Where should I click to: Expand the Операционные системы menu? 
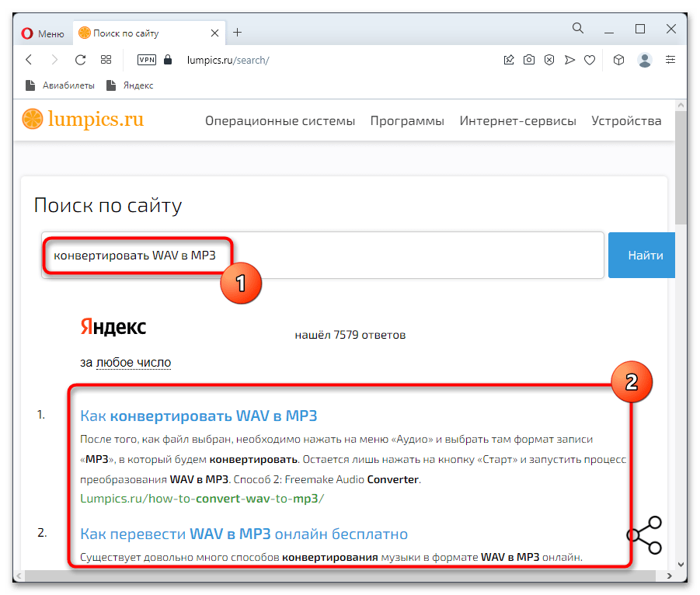[280, 120]
